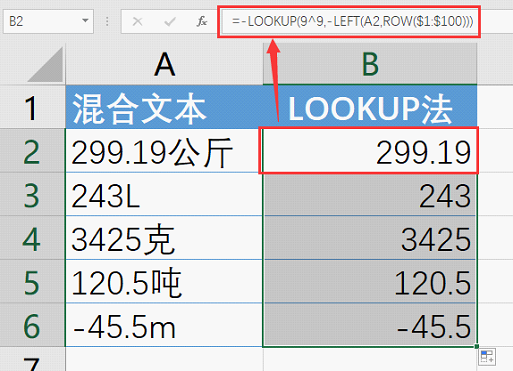
Task: Click cell A3 containing 243L
Action: pyautogui.click(x=164, y=194)
